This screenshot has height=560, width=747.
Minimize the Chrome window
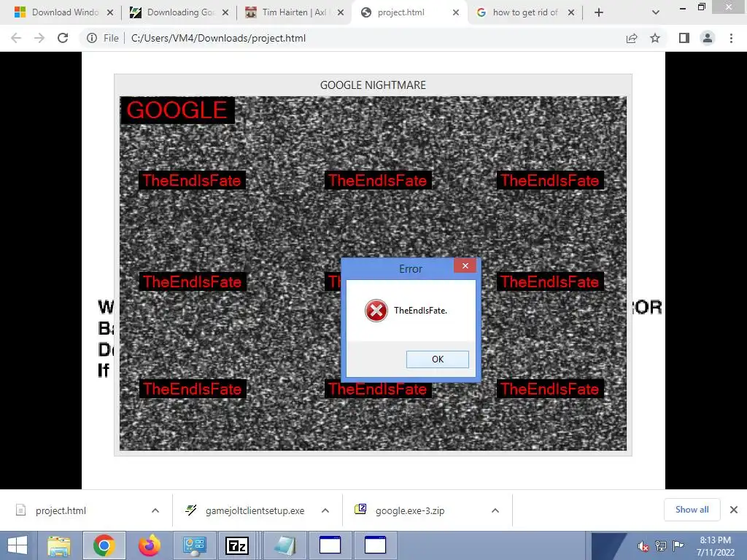click(x=683, y=8)
